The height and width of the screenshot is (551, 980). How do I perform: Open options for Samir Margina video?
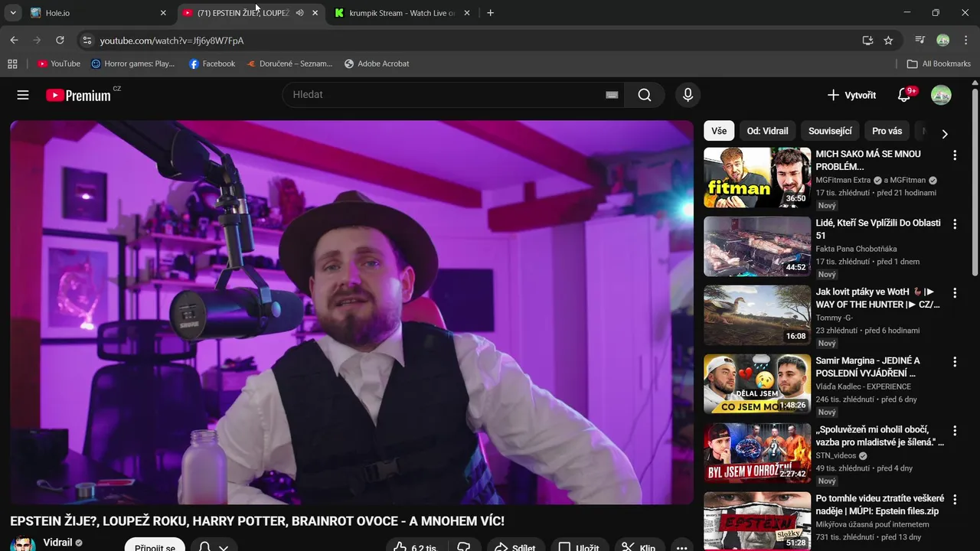[x=955, y=362]
